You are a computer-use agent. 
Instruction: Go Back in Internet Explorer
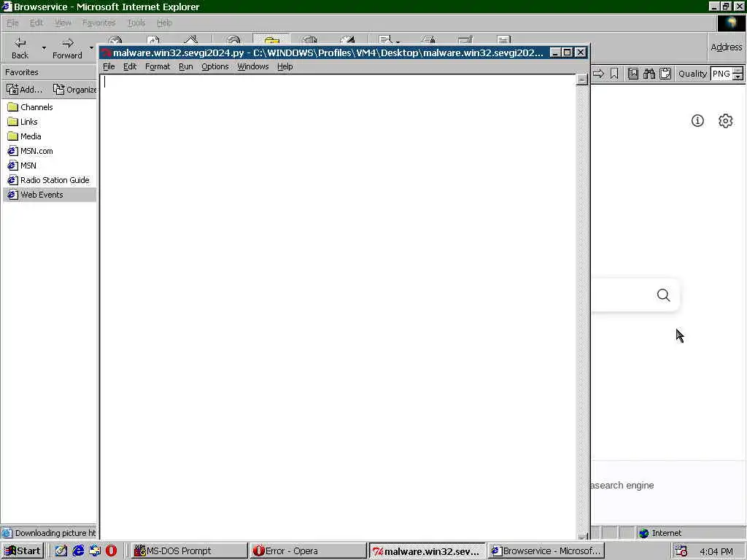[20, 47]
